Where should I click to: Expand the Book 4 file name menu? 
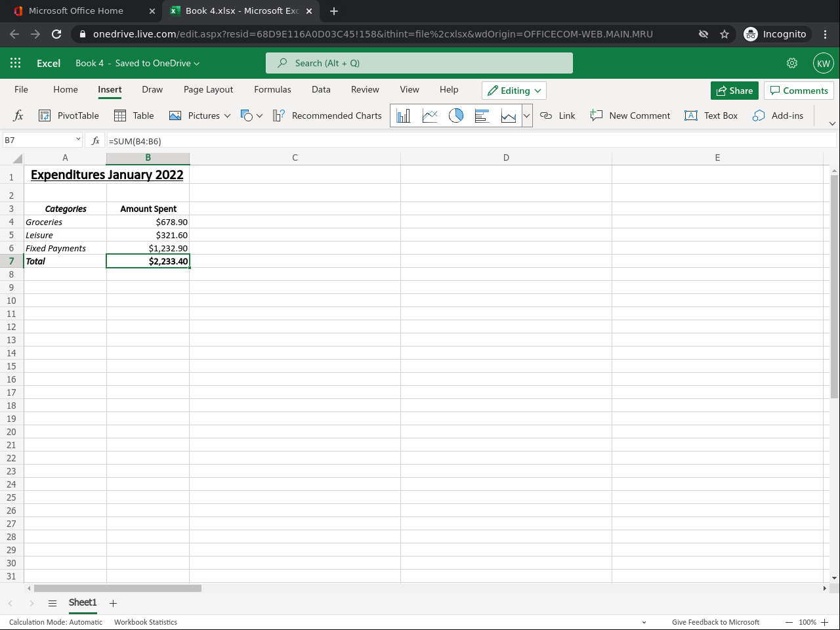[138, 63]
